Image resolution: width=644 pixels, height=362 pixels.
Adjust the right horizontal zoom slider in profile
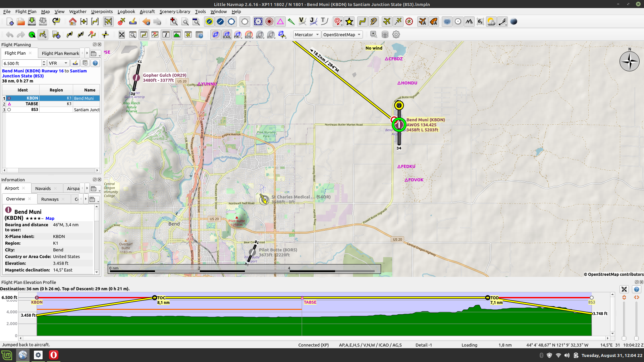636,338
